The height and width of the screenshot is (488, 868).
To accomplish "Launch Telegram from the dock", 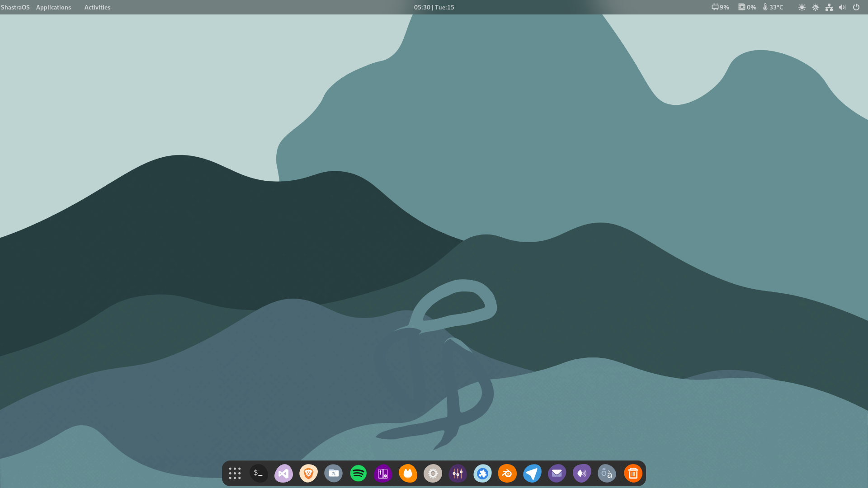I will click(x=532, y=474).
